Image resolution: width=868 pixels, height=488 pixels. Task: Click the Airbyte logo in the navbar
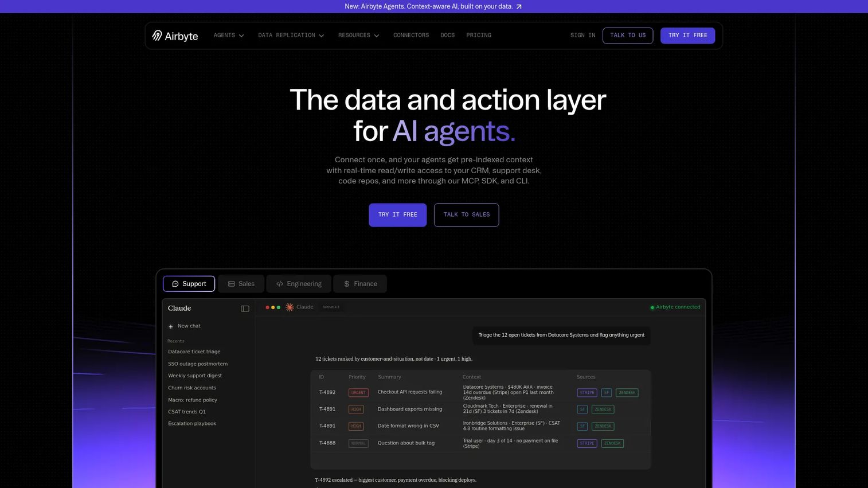(x=175, y=36)
